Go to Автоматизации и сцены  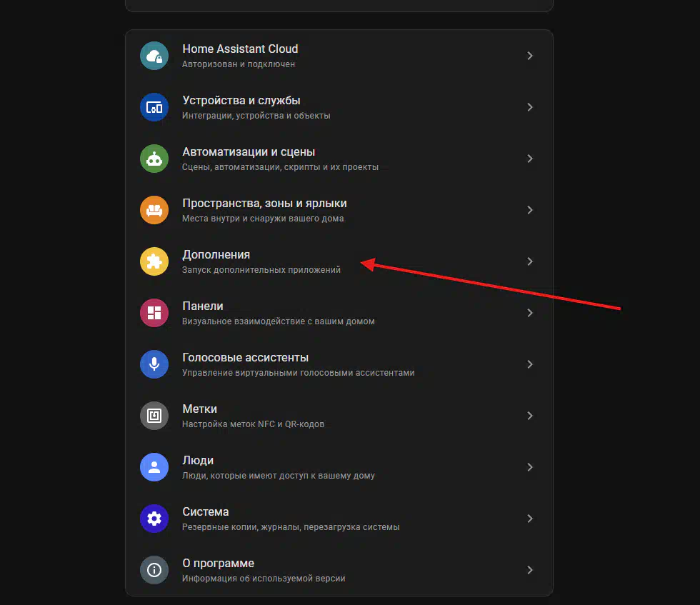tap(249, 152)
